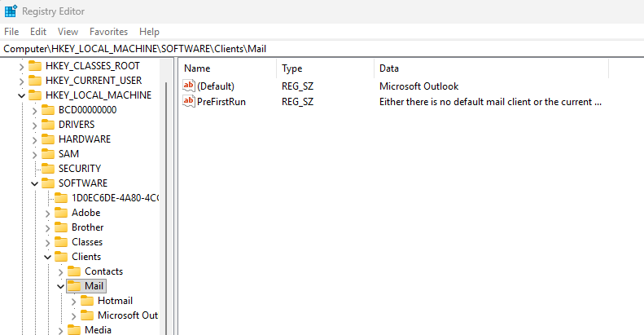Click the 1D0EC6DE-4A80 folder icon
Screen dimensions: 644x335
click(x=61, y=198)
